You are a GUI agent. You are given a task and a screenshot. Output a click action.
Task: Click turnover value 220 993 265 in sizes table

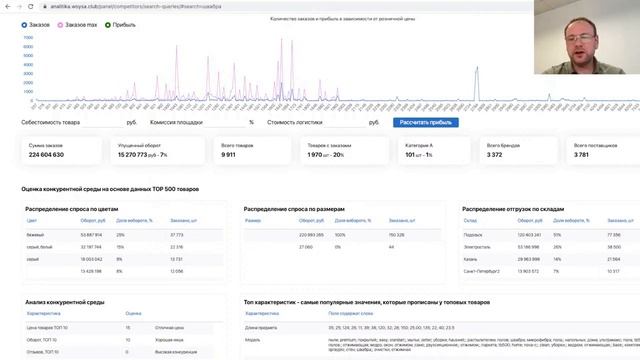pos(311,235)
